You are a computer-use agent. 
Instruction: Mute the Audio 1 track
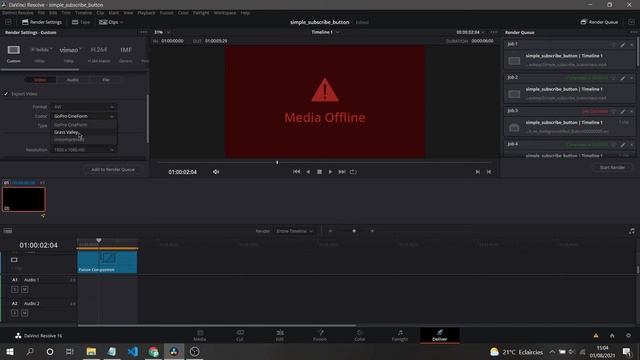pyautogui.click(x=24, y=289)
